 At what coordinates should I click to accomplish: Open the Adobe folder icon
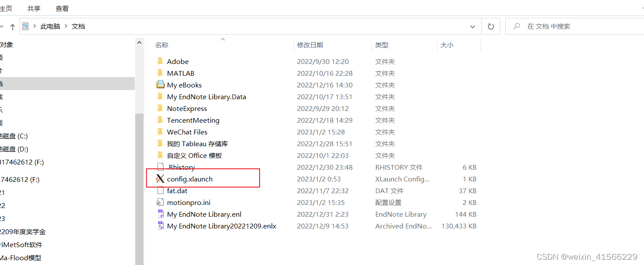[160, 61]
